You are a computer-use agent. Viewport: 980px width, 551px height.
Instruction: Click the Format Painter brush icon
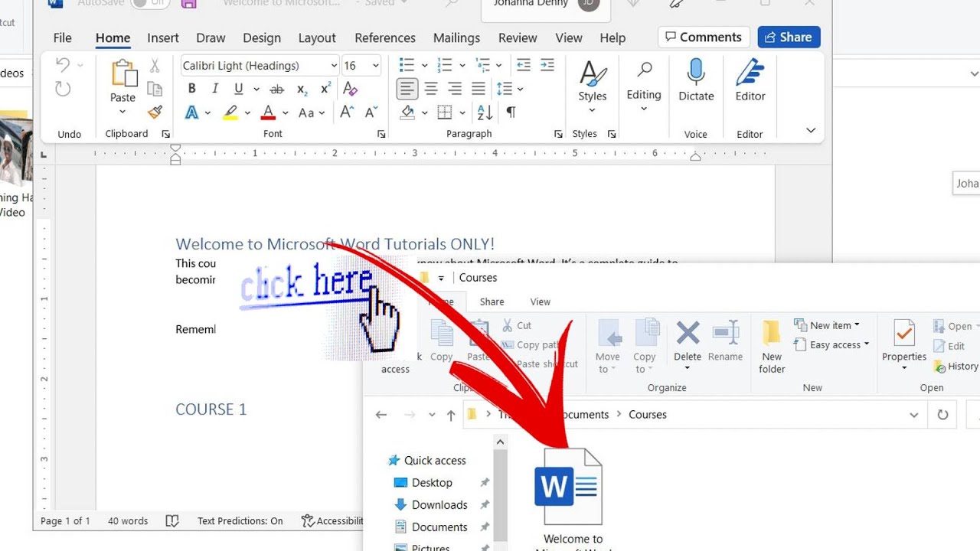(x=155, y=112)
